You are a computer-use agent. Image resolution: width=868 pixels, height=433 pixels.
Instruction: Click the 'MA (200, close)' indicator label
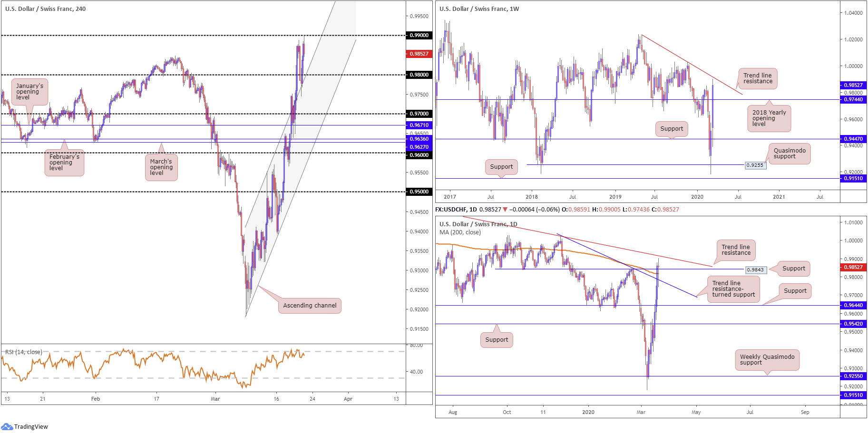[x=460, y=232]
